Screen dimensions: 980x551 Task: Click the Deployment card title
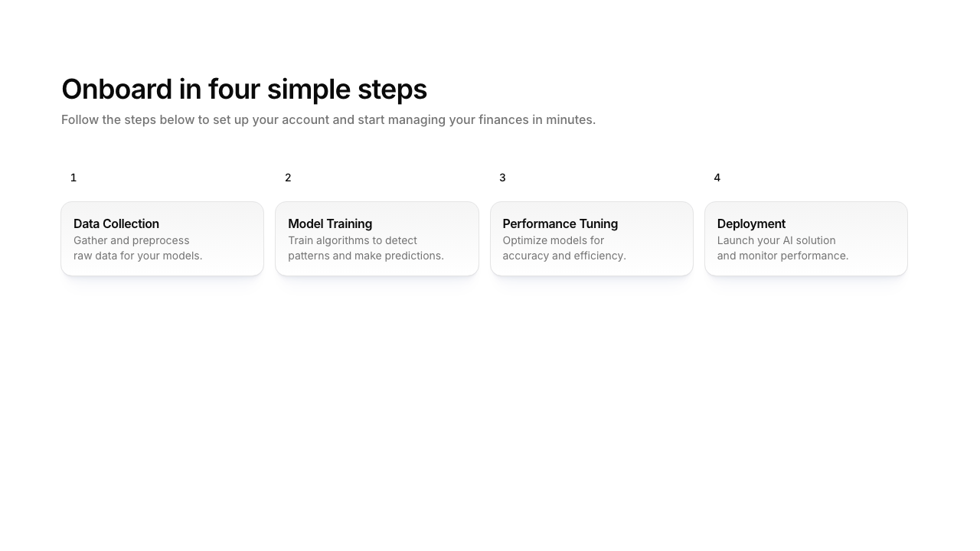coord(751,223)
